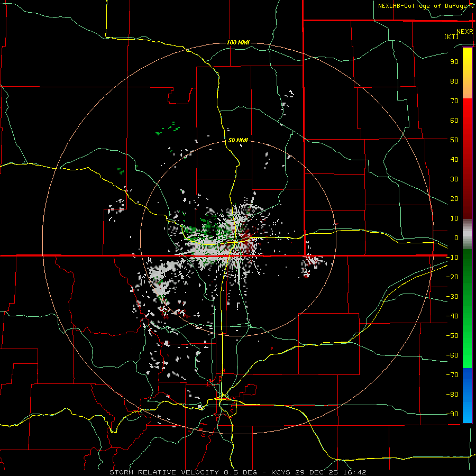This screenshot has width=476, height=476.
Task: Click the 20 knot label on the legend
Action: (x=454, y=199)
